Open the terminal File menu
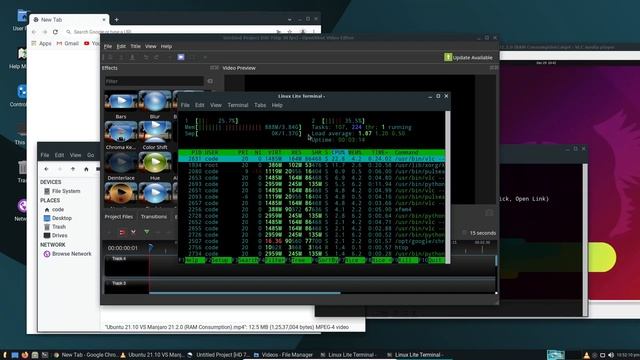This screenshot has width=640, height=360. tap(185, 105)
